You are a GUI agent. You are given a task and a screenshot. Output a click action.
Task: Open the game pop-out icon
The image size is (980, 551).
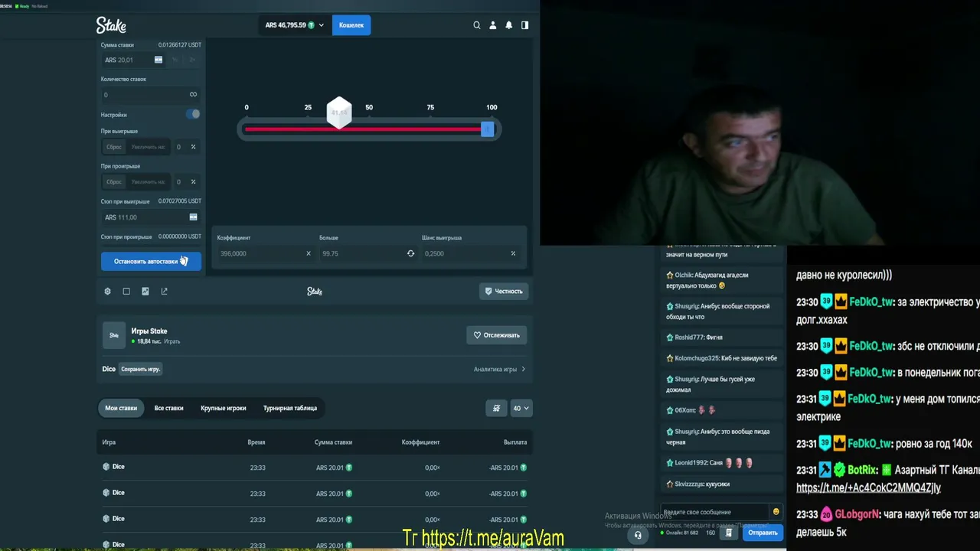point(164,291)
